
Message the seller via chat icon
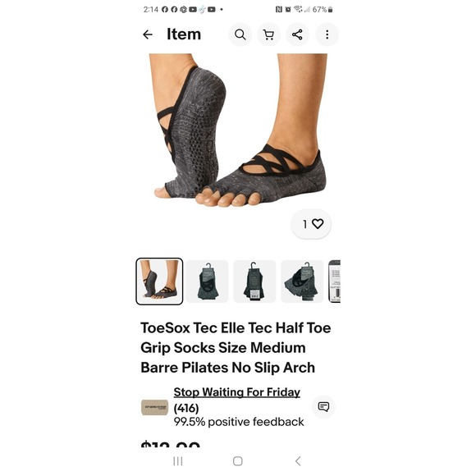pyautogui.click(x=323, y=407)
